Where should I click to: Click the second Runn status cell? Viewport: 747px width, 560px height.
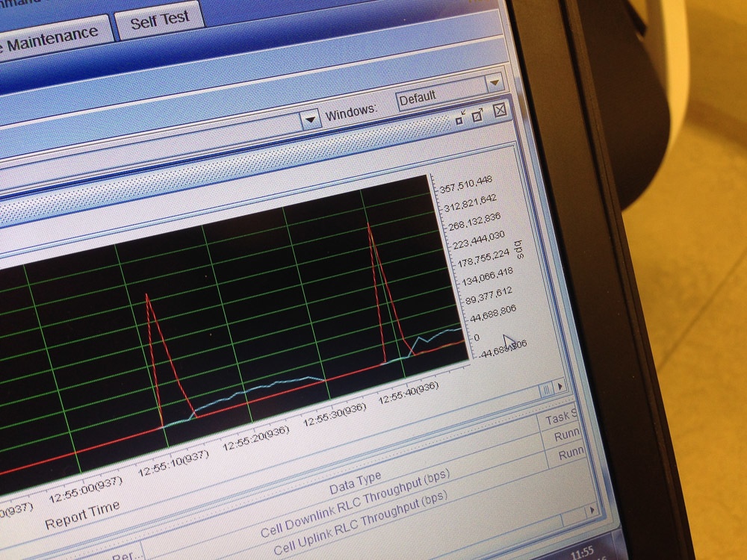click(570, 452)
